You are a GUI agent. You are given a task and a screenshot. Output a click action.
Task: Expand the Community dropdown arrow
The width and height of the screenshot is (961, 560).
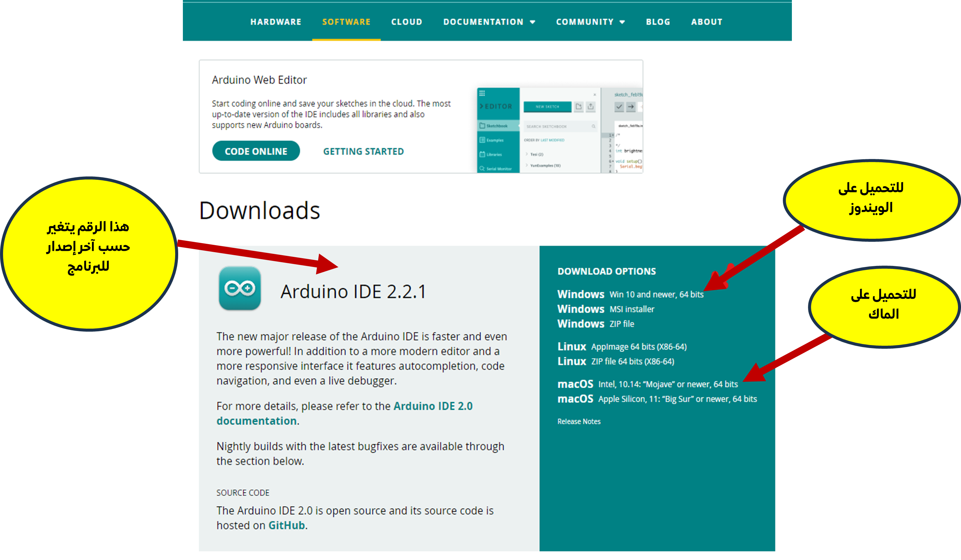pos(622,22)
